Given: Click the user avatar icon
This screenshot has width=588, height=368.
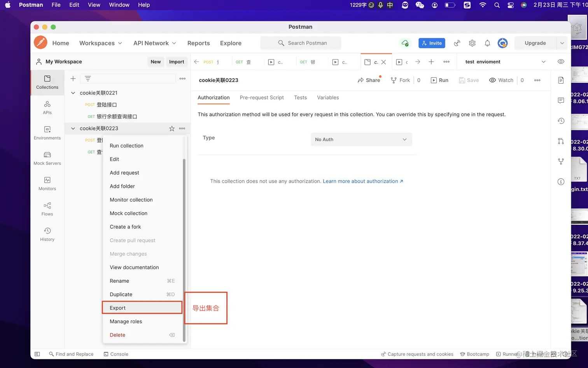Looking at the screenshot, I should point(502,43).
